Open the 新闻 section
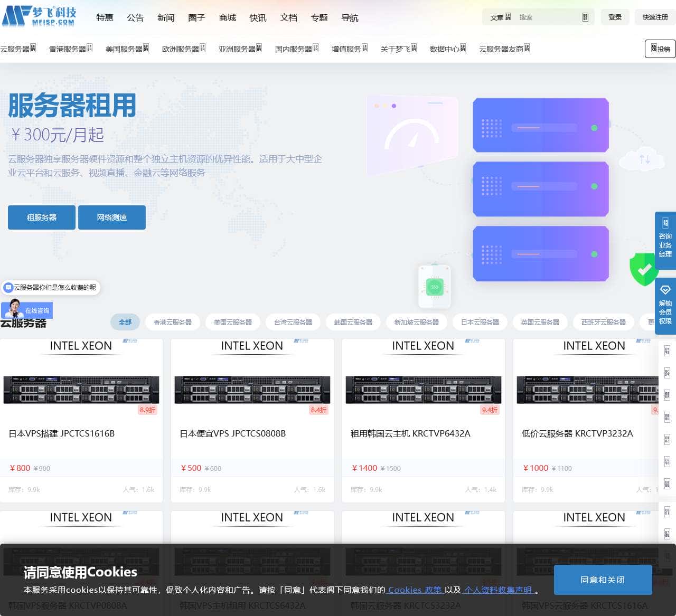The image size is (676, 616). 166,17
